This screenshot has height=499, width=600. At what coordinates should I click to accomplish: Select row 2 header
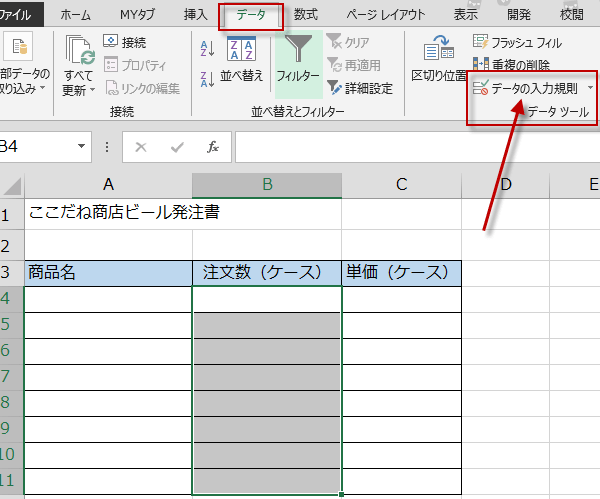pyautogui.click(x=11, y=246)
